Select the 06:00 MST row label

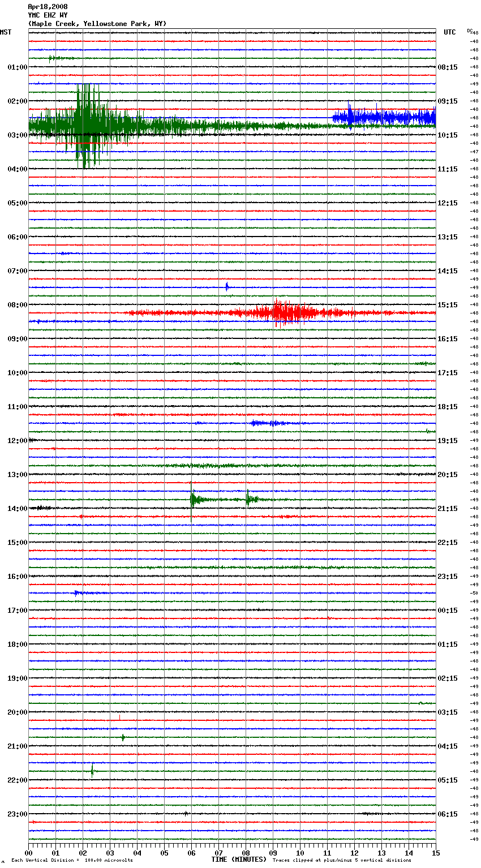pos(18,237)
